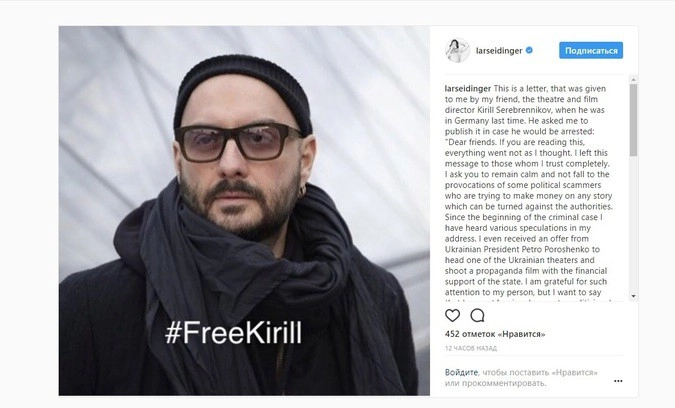
Task: Click the blue verified badge next to larseidinger
Action: tap(529, 50)
